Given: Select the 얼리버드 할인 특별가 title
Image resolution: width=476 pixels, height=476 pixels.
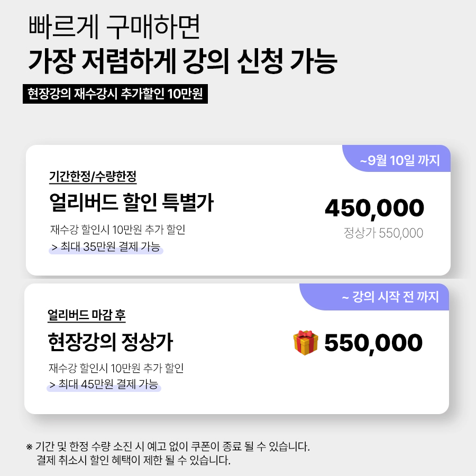Looking at the screenshot, I should 132,202.
